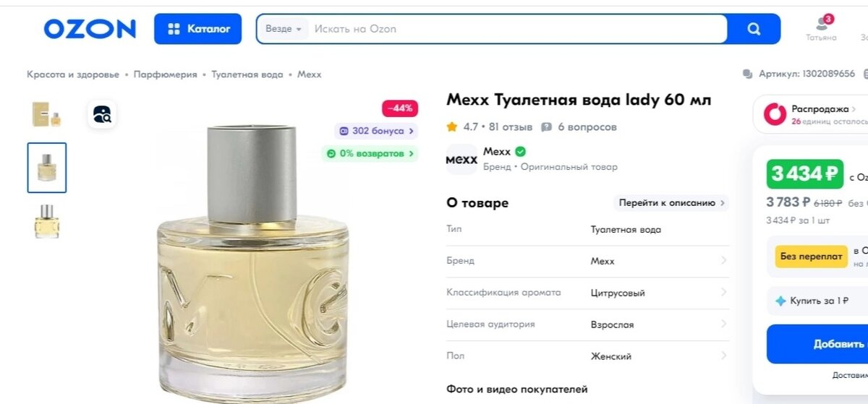This screenshot has height=404, width=868.
Task: Click the Mexx brand logo
Action: [461, 159]
